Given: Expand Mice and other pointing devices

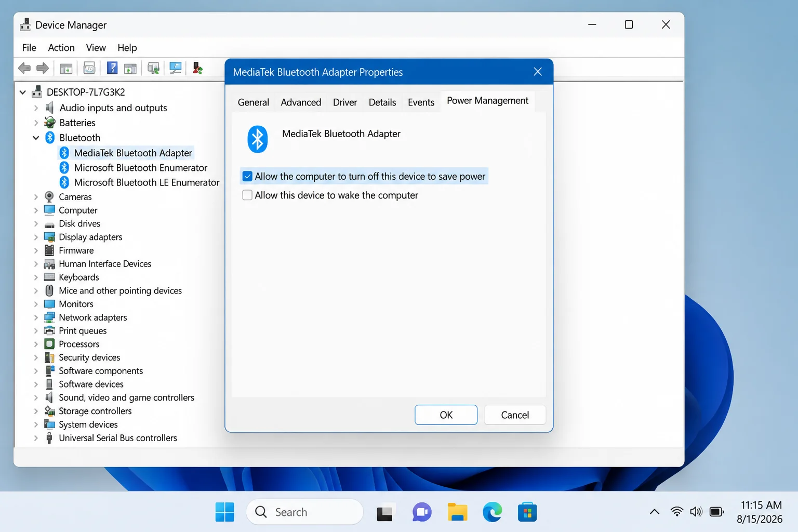Looking at the screenshot, I should pos(36,291).
